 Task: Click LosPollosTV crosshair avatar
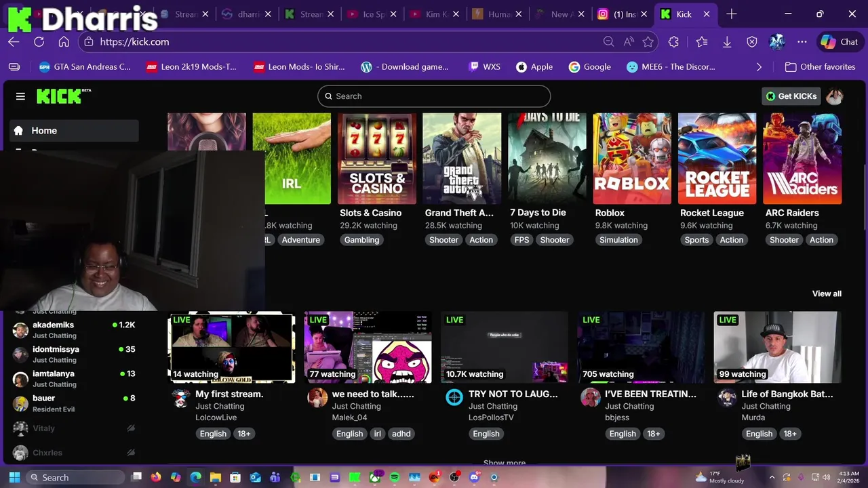pos(454,398)
